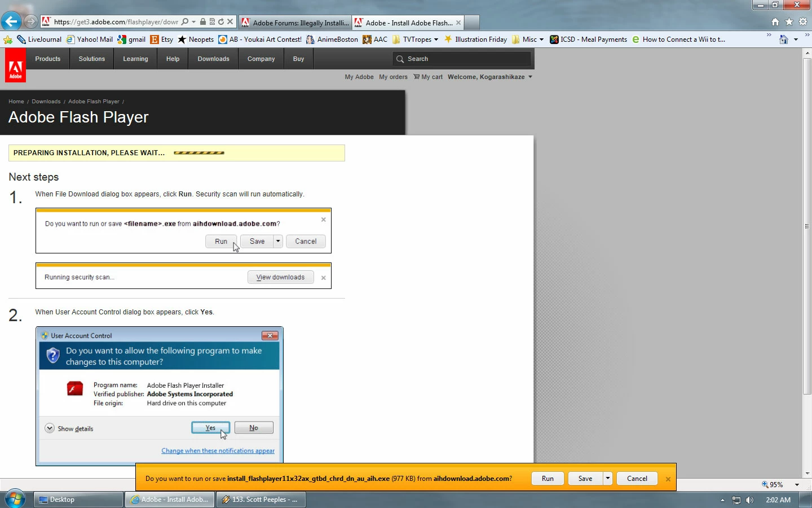Screen dimensions: 812x508
Task: Open the browser Tools gear icon
Action: [x=803, y=22]
